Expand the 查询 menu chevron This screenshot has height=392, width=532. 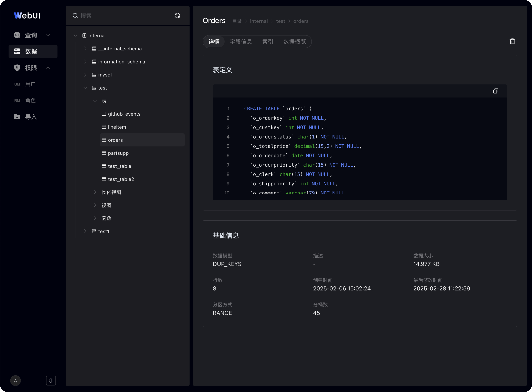(x=48, y=35)
